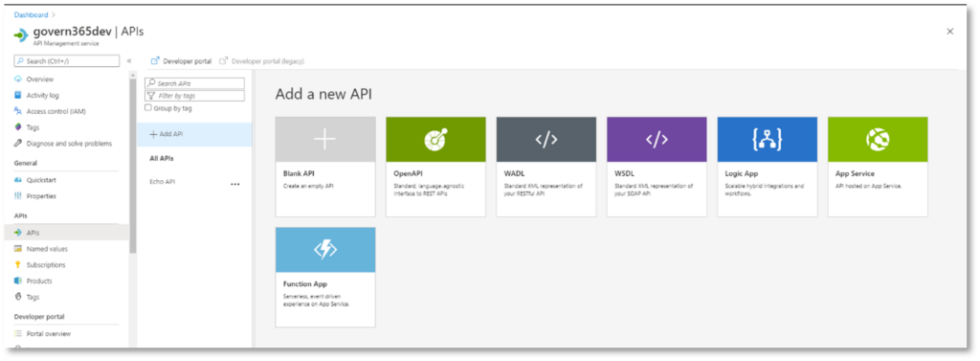The image size is (980, 361).
Task: Click the Subscriptions key icon
Action: click(18, 264)
